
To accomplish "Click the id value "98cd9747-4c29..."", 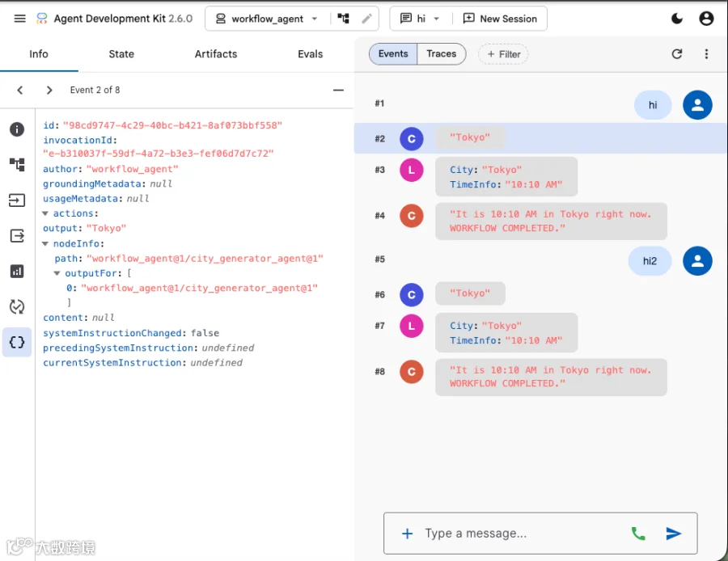I will [x=172, y=125].
